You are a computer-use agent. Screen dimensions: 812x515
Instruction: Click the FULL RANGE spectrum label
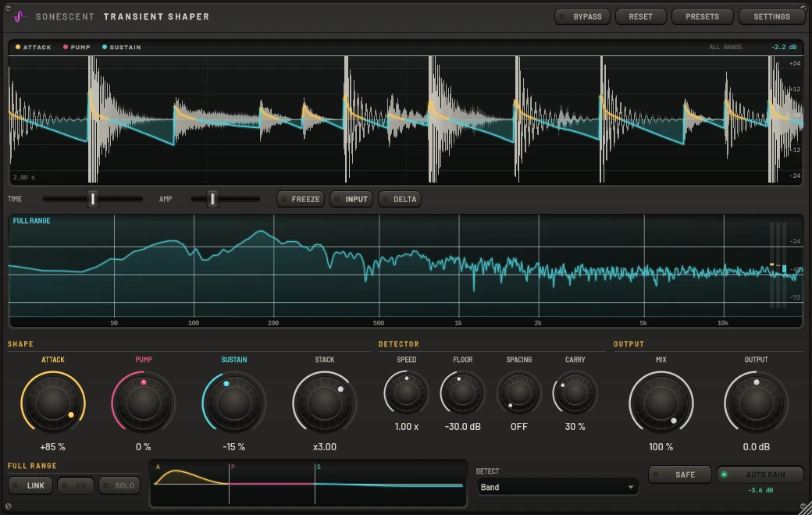pyautogui.click(x=31, y=221)
